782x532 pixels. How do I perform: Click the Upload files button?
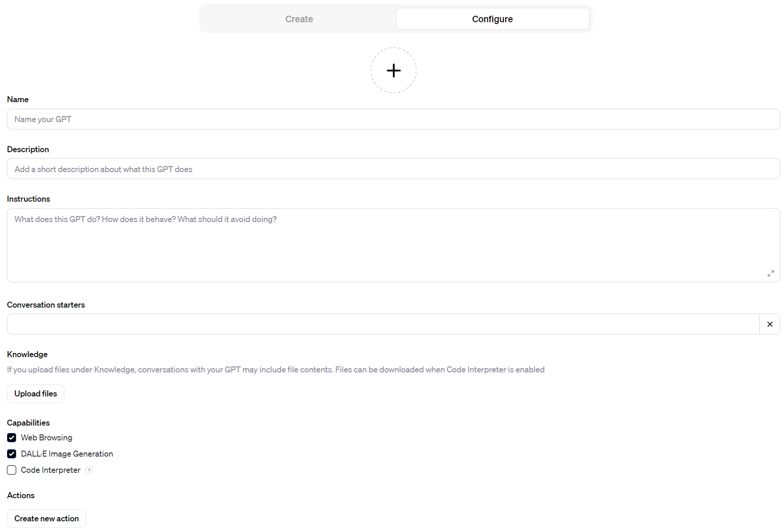pos(36,394)
